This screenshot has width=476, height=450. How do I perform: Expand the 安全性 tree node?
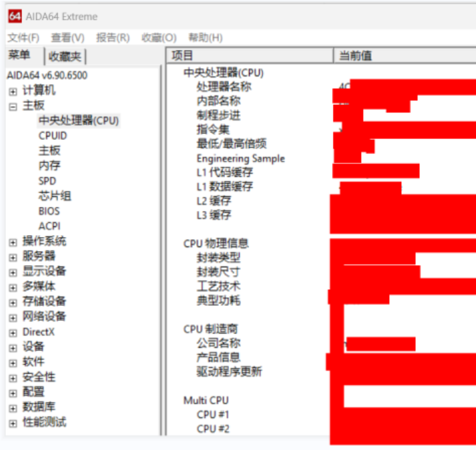13,378
